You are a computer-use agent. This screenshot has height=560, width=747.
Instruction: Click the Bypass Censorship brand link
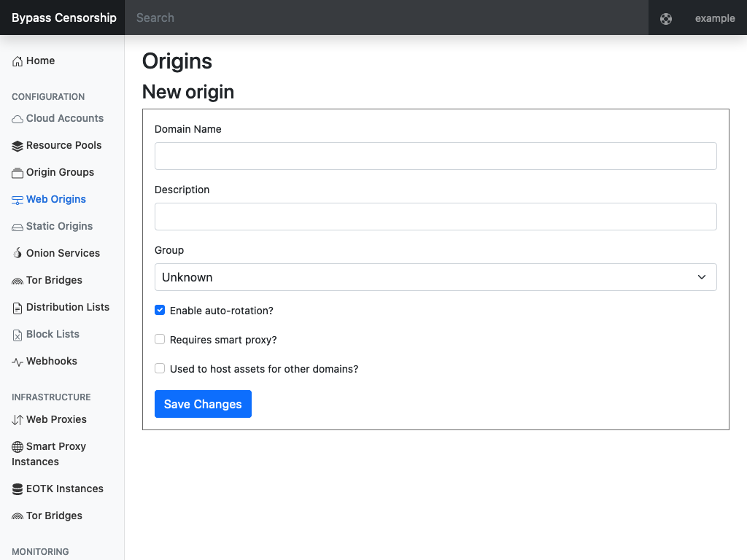64,18
